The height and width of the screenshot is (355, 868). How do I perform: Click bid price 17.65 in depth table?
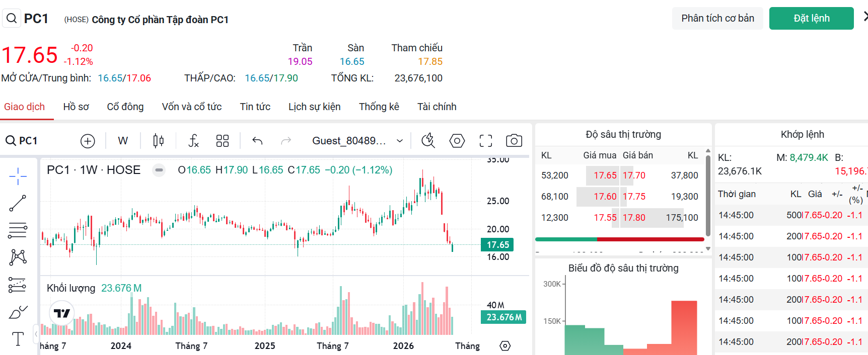[605, 175]
